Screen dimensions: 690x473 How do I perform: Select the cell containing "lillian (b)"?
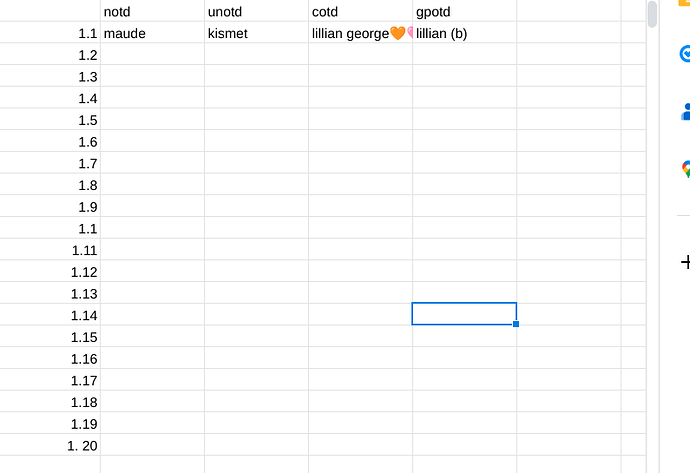(x=465, y=33)
